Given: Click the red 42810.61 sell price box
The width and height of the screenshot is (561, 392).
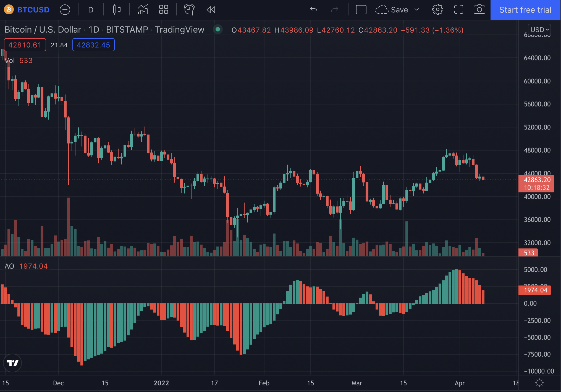Looking at the screenshot, I should click(x=25, y=44).
